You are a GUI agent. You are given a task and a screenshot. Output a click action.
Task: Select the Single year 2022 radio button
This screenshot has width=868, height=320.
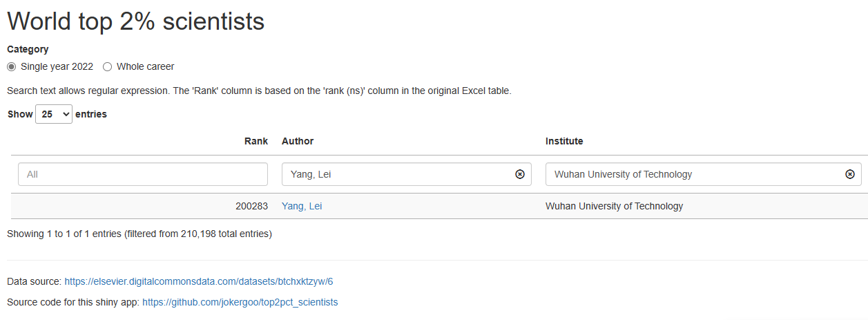point(12,67)
